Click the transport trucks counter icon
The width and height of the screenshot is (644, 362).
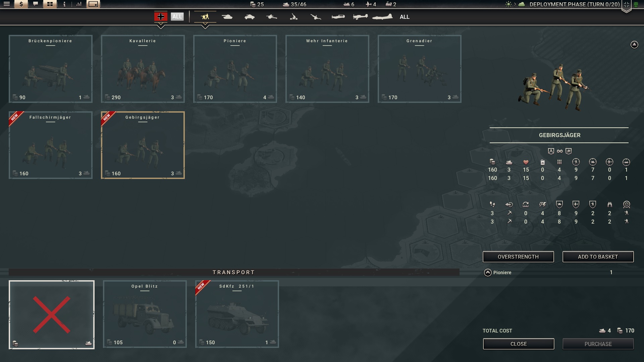tap(389, 4)
